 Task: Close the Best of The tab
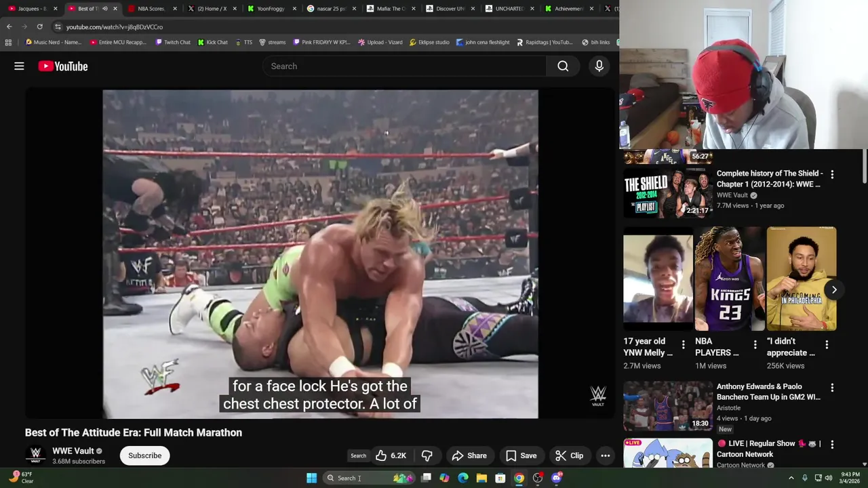pyautogui.click(x=115, y=9)
